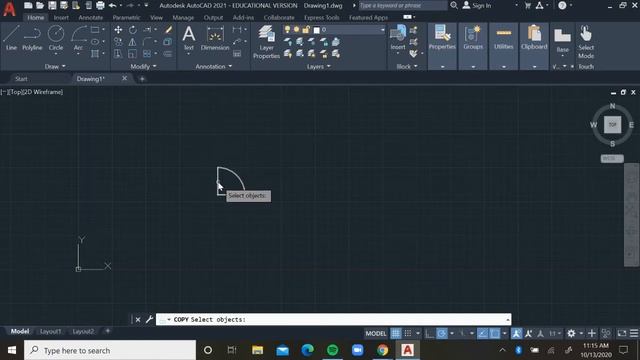Expand the Layers panel
The width and height of the screenshot is (640, 360).
pos(318,66)
